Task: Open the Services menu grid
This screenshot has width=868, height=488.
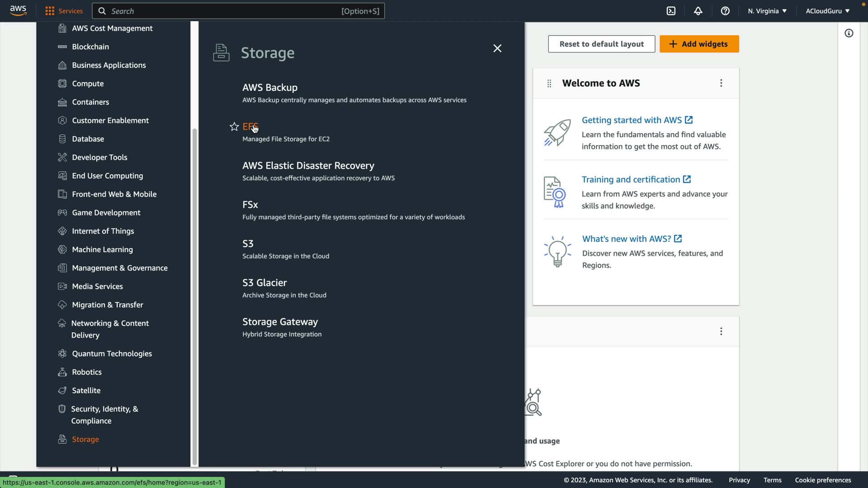Action: 64,11
